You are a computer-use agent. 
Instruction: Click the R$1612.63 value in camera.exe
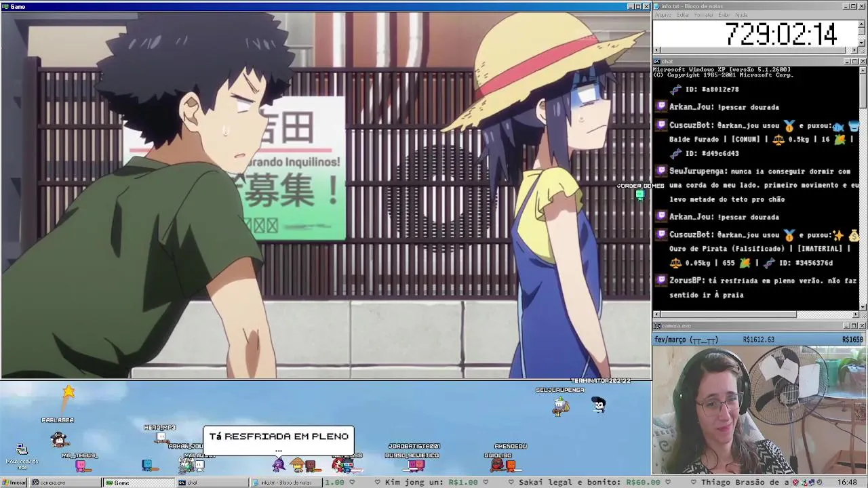tap(758, 340)
